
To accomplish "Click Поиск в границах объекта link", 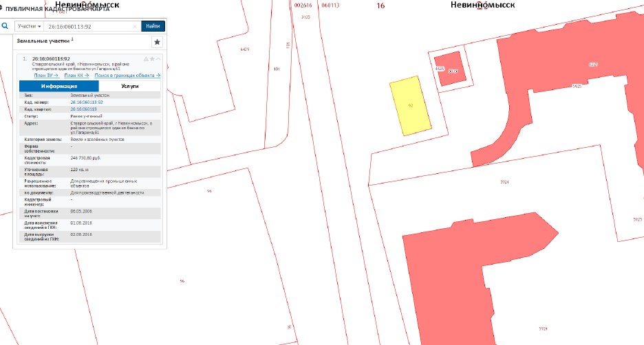I will click(127, 75).
